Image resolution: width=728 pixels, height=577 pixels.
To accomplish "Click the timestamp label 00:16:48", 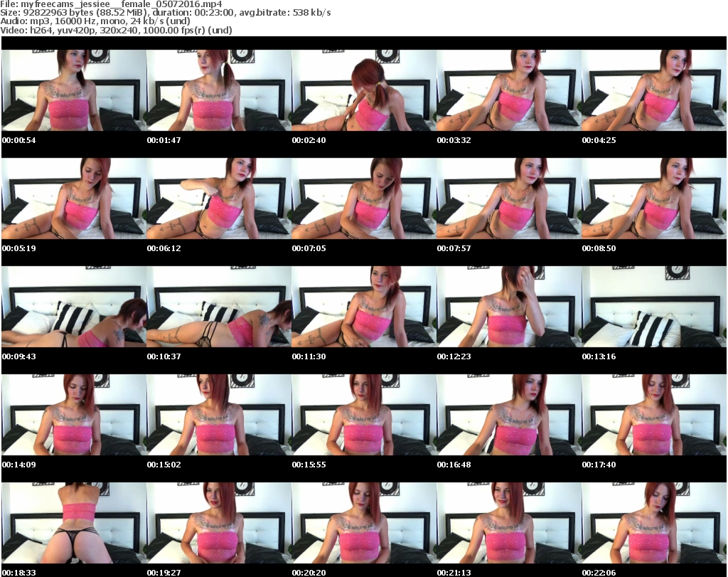I will click(454, 465).
